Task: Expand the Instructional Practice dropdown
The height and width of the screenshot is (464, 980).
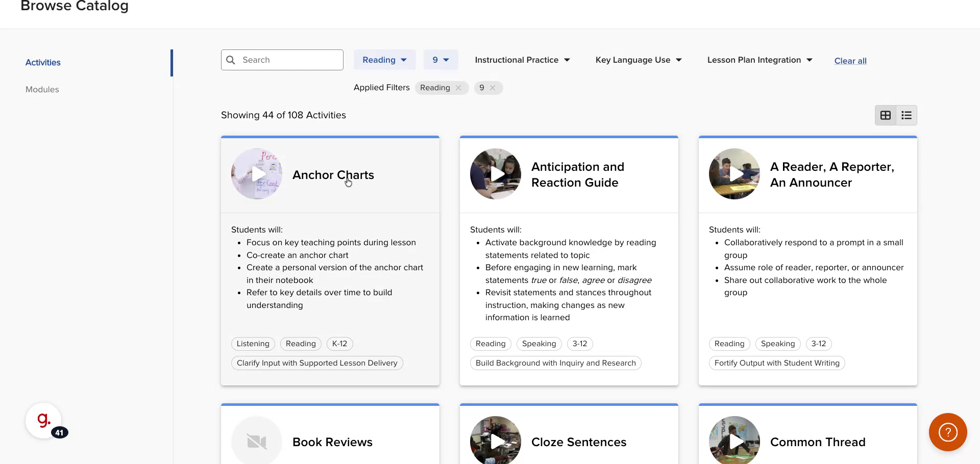Action: (x=522, y=60)
